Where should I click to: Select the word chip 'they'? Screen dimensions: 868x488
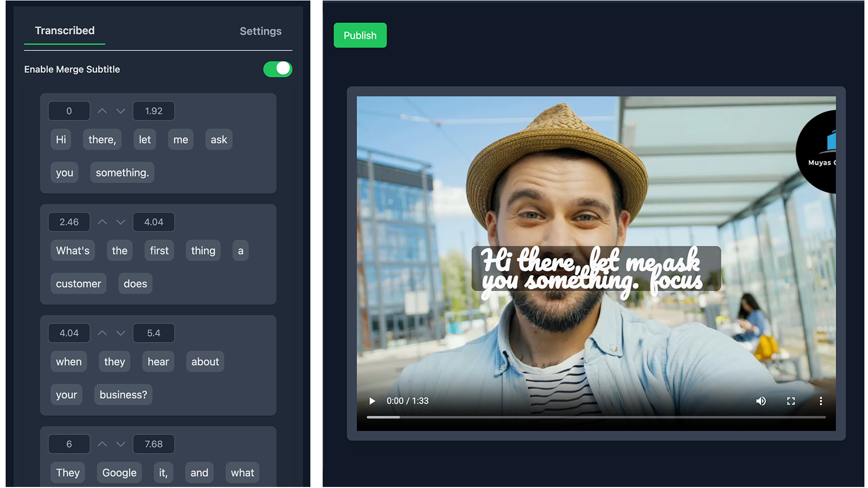click(114, 361)
